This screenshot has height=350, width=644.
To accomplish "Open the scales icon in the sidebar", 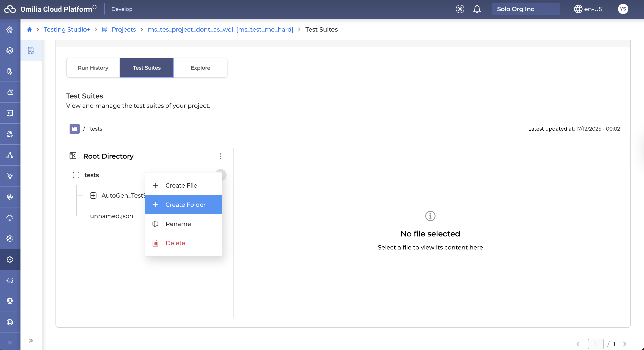I will pyautogui.click(x=10, y=301).
